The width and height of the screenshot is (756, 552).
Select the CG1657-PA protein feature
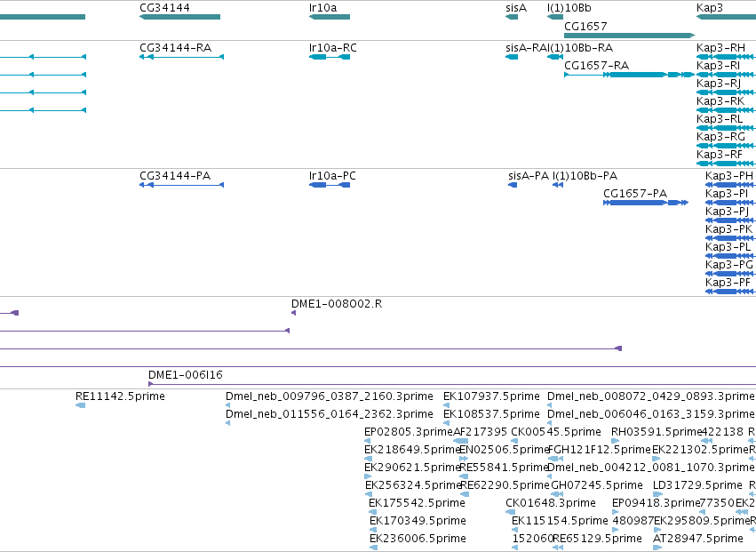(646, 203)
